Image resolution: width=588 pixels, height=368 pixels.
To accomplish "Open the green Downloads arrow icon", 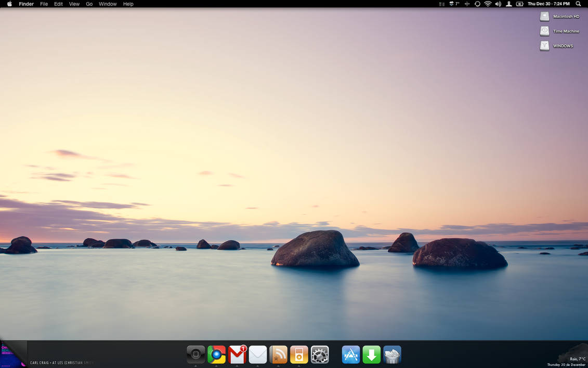I will pyautogui.click(x=371, y=355).
